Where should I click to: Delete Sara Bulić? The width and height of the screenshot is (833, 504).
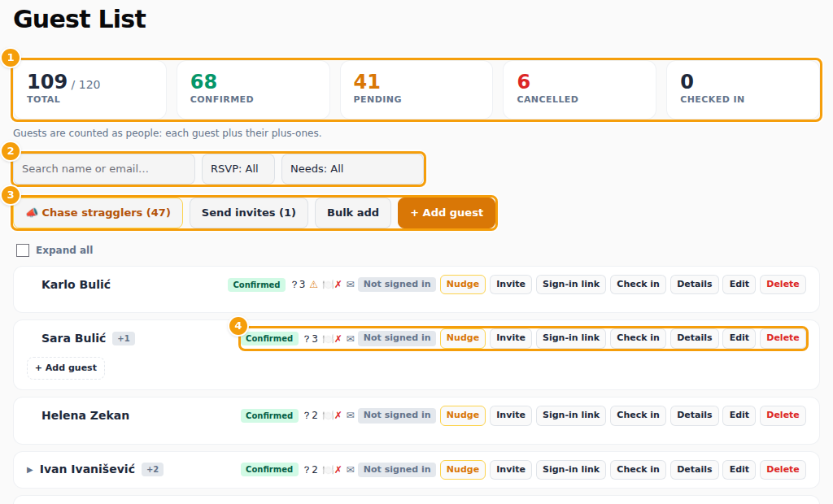pyautogui.click(x=783, y=338)
